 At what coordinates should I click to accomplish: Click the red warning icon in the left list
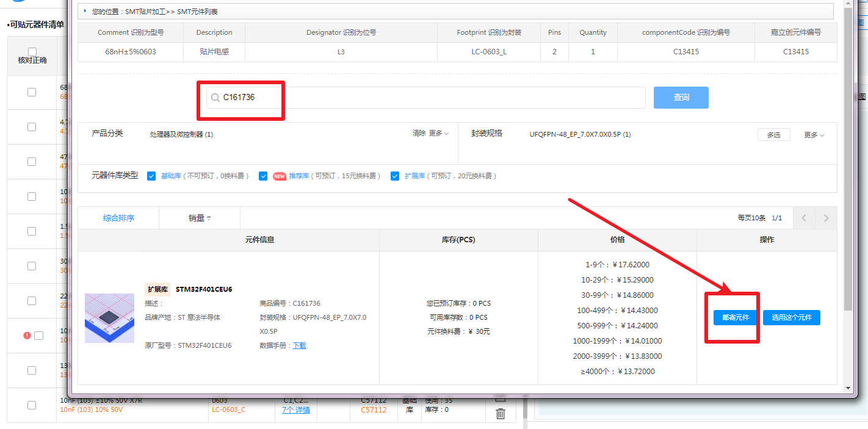(x=27, y=336)
